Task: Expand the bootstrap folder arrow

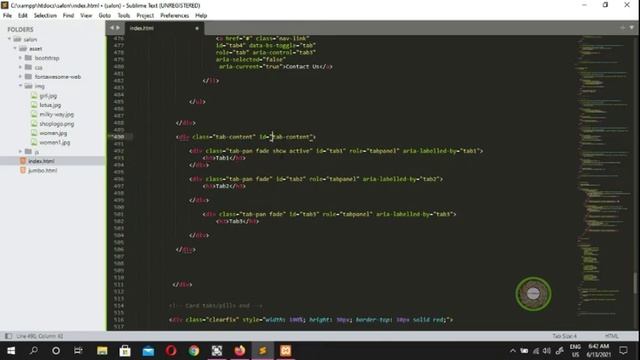Action: pyautogui.click(x=20, y=58)
